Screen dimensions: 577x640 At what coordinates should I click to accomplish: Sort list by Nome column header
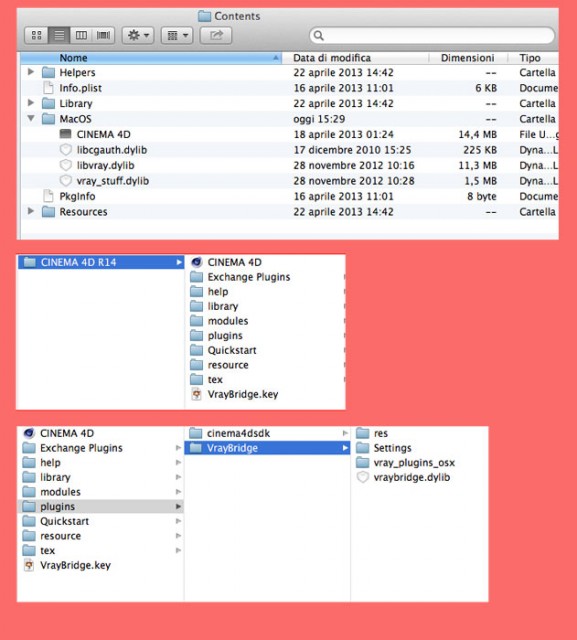151,58
